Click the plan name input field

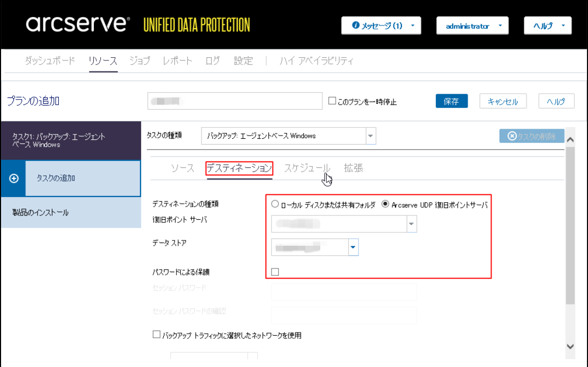click(x=235, y=101)
